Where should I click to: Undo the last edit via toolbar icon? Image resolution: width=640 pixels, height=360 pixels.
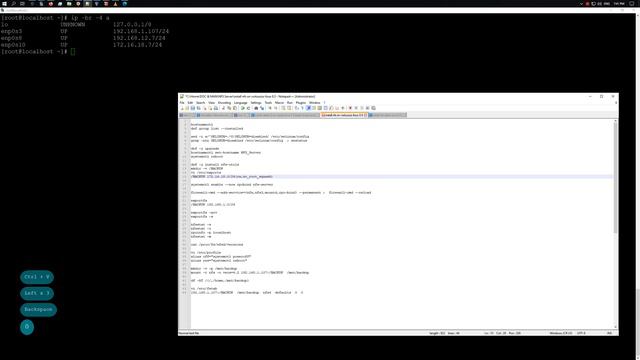click(x=242, y=108)
